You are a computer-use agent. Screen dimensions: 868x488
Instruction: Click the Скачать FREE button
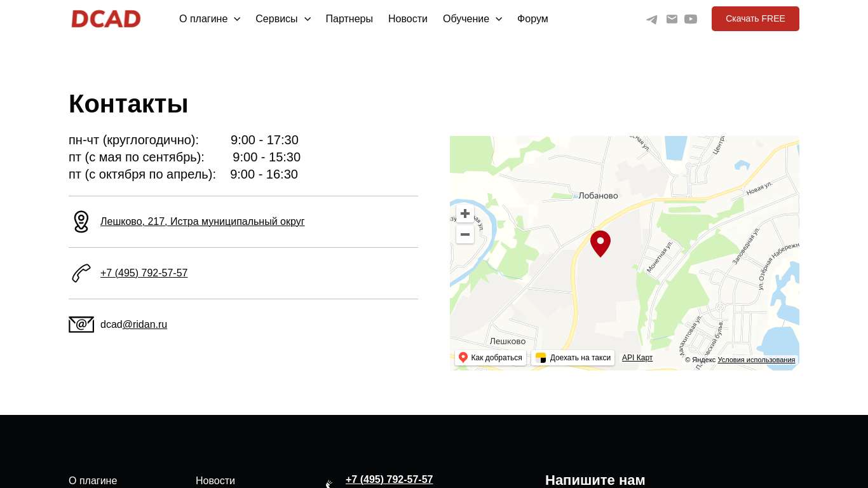tap(756, 19)
